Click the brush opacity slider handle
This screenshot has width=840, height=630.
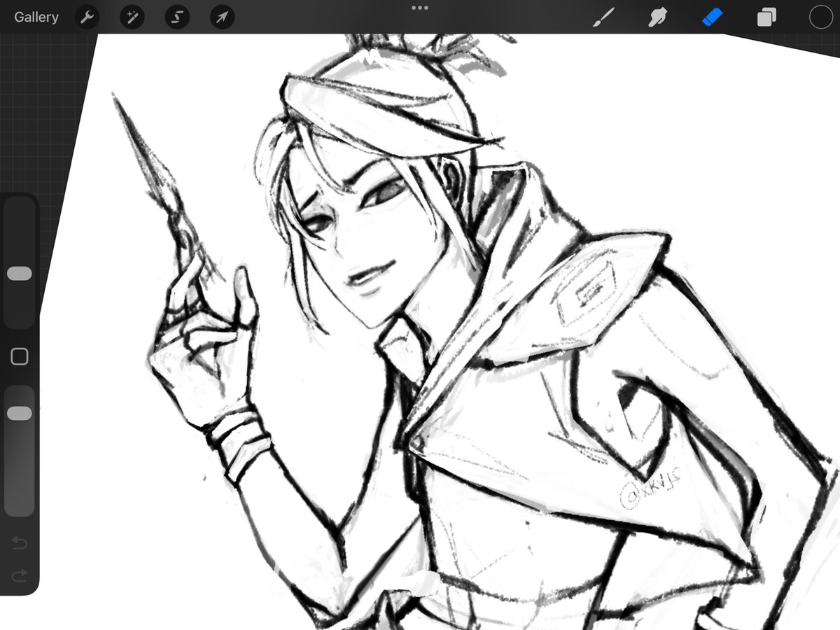pos(20,414)
